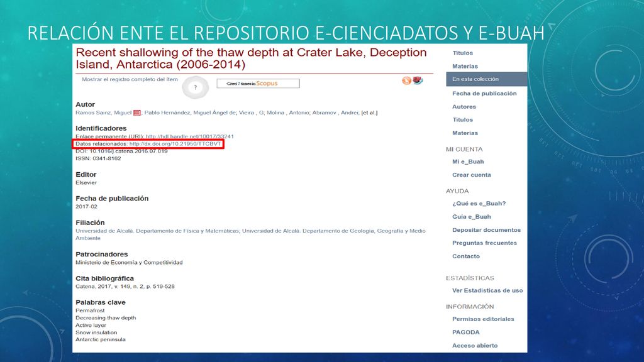644x362 pixels.
Task: Browse by Autores in this collection
Action: click(464, 107)
